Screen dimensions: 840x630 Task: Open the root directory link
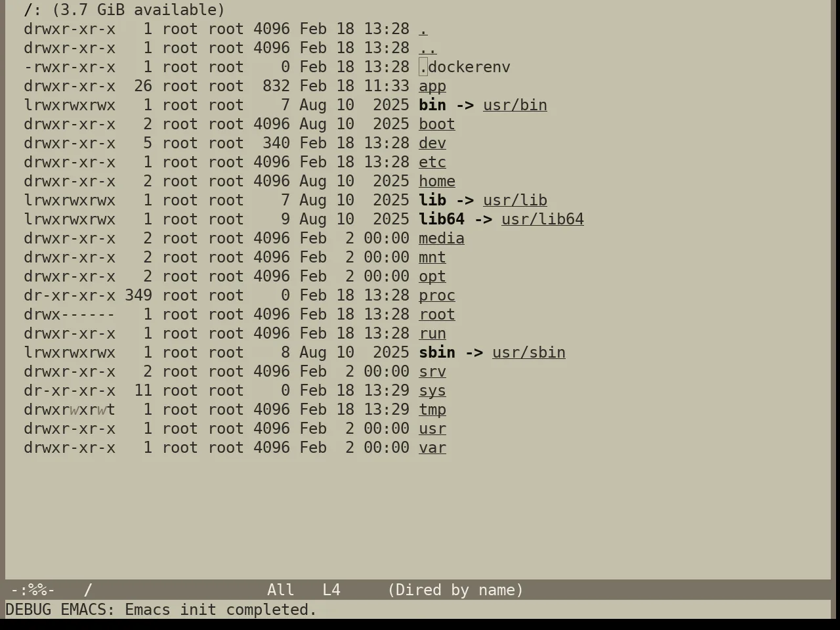pyautogui.click(x=437, y=314)
